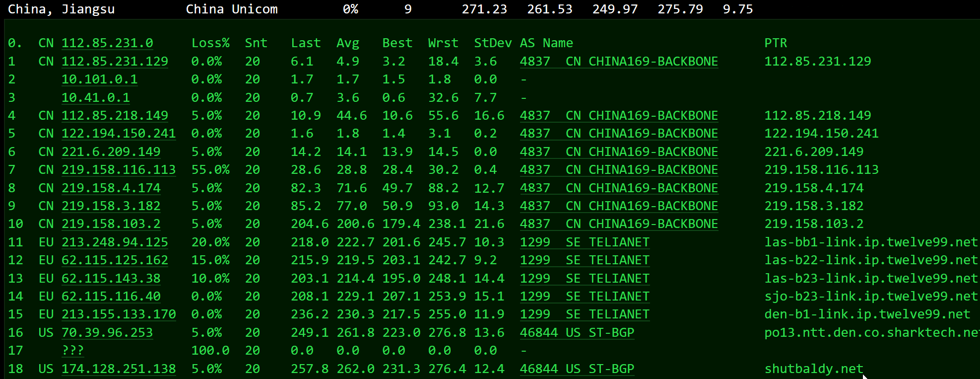Screen dimensions: 980x379
Task: Open the 62.115.143.38 IP link
Action: pos(111,278)
